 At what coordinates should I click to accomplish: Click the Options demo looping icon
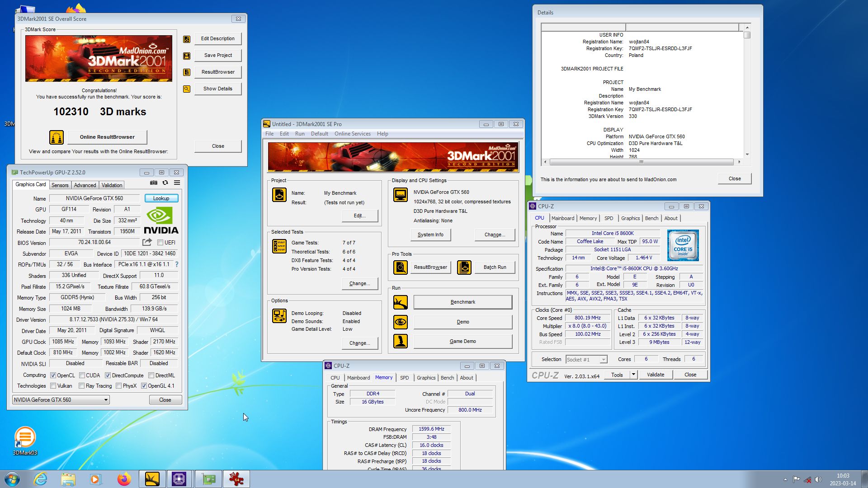coord(279,316)
